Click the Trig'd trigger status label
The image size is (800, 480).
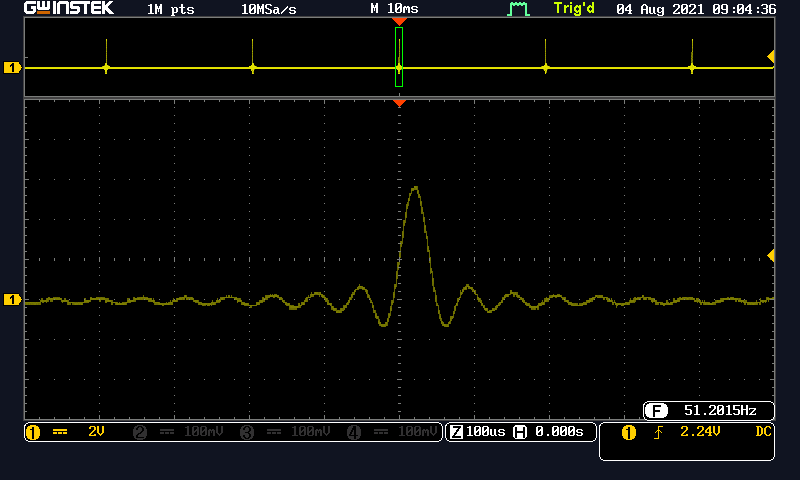[576, 9]
